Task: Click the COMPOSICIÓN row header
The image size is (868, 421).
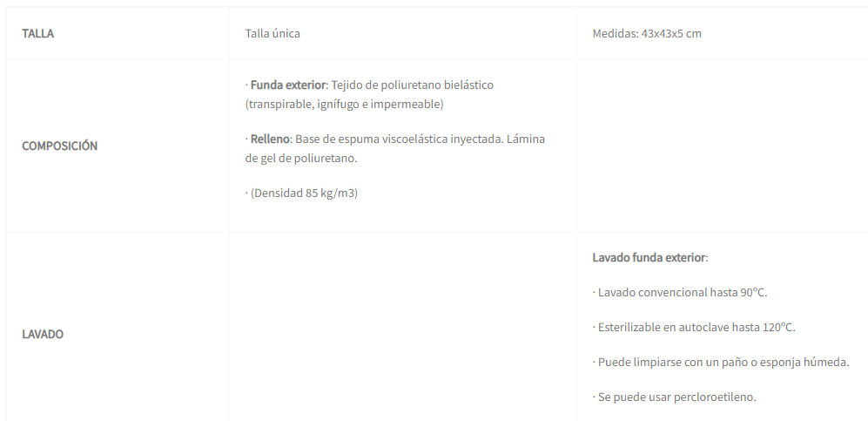Action: click(59, 146)
